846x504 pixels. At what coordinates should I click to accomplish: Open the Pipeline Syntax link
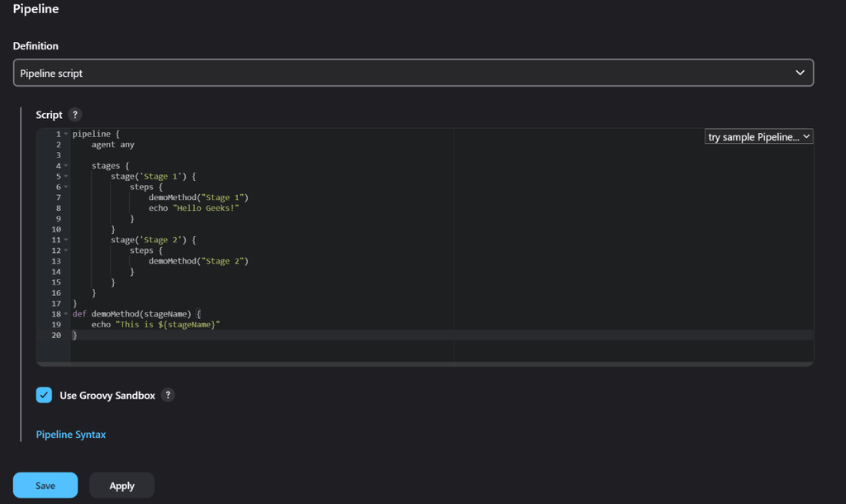point(71,434)
